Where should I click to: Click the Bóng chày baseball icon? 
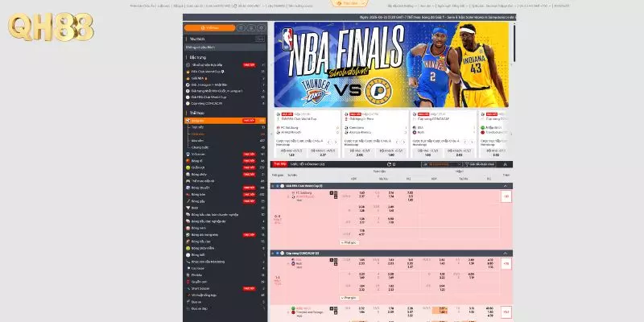187,174
